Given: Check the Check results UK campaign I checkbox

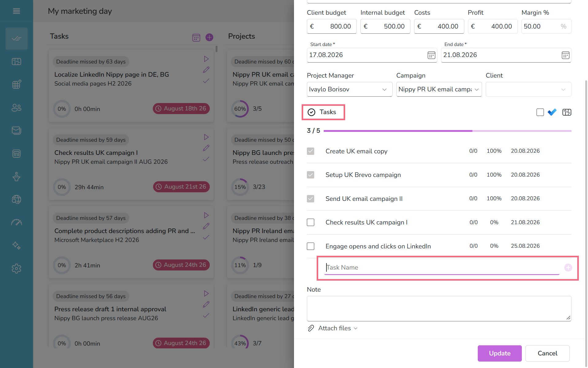Looking at the screenshot, I should (311, 222).
